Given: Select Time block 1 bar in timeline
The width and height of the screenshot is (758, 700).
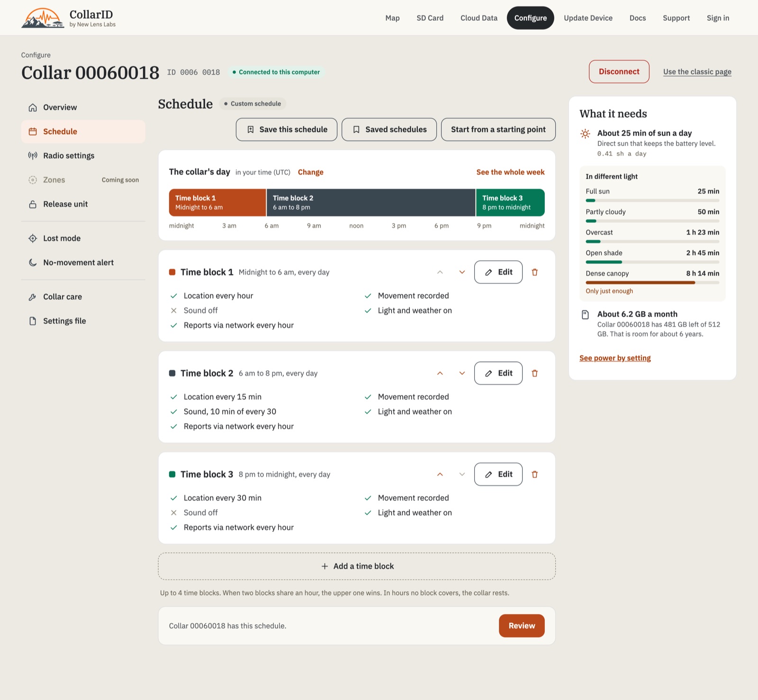Looking at the screenshot, I should click(217, 202).
